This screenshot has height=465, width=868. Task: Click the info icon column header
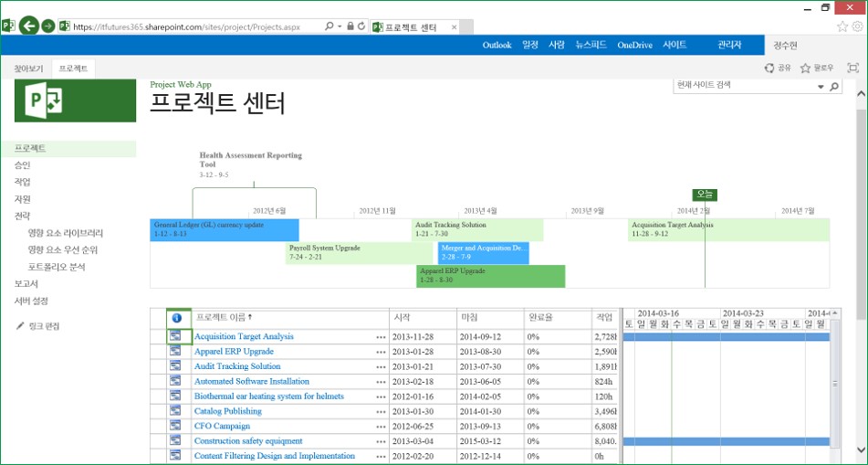(176, 318)
